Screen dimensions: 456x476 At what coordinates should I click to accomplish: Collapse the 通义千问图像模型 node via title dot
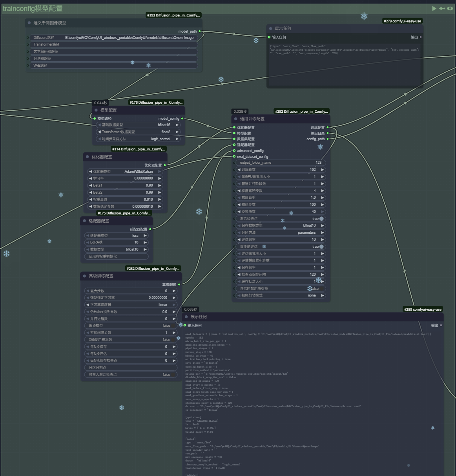click(29, 23)
